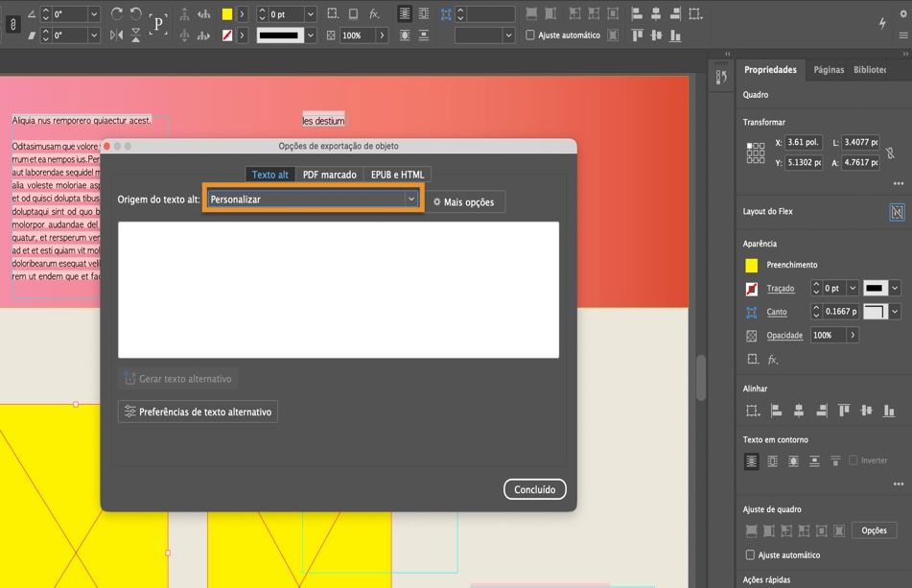The height and width of the screenshot is (588, 912).
Task: Toggle no text wrap icon in toolbar
Action: click(405, 13)
